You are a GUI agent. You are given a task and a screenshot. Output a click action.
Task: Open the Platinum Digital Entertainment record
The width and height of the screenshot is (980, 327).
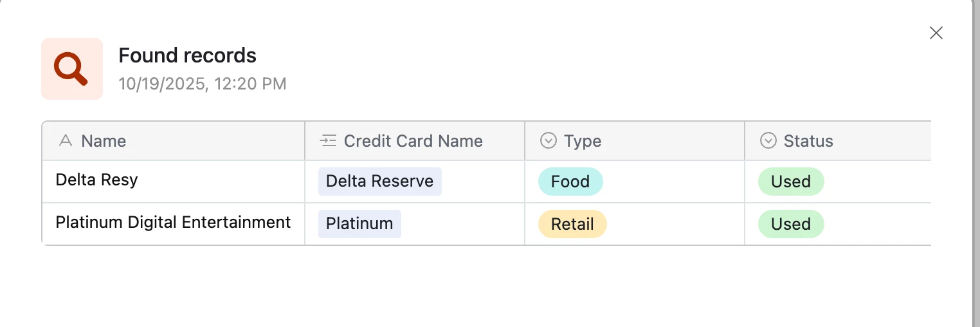click(x=173, y=223)
